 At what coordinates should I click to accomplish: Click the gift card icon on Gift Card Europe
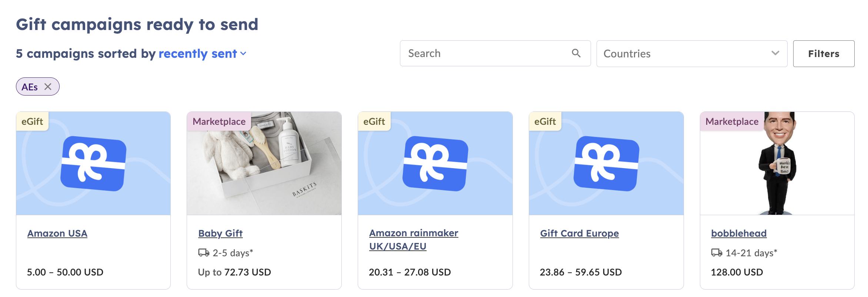click(x=606, y=163)
